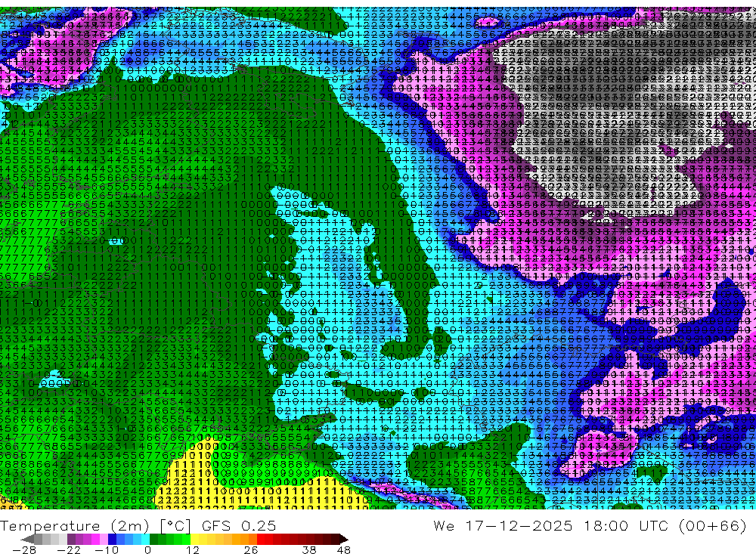
Task: Select the light pink swatch in temperature scale
Action: [x=104, y=539]
